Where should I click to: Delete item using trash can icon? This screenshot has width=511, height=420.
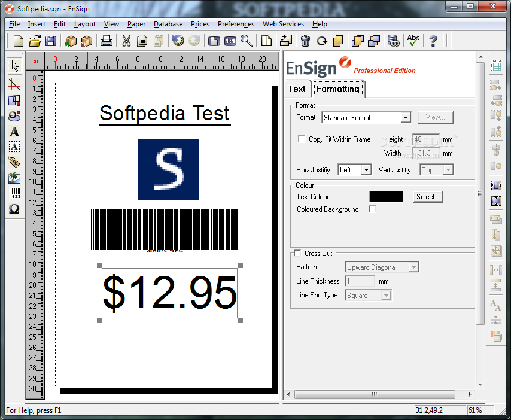(x=305, y=41)
